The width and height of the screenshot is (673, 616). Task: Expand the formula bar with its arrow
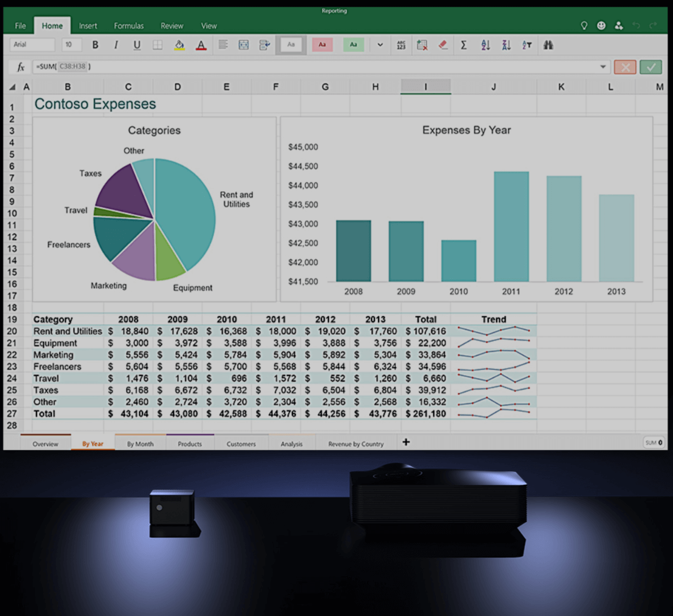pos(603,67)
